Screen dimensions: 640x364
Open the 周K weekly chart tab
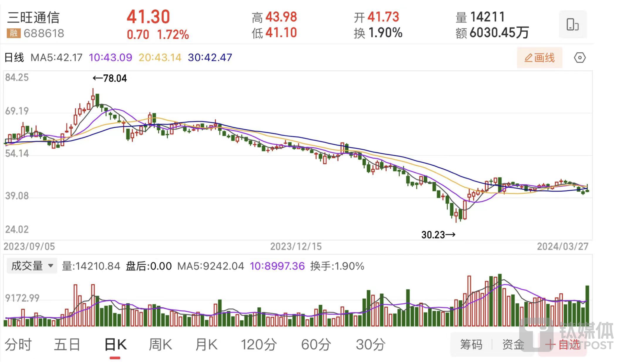[x=160, y=344]
